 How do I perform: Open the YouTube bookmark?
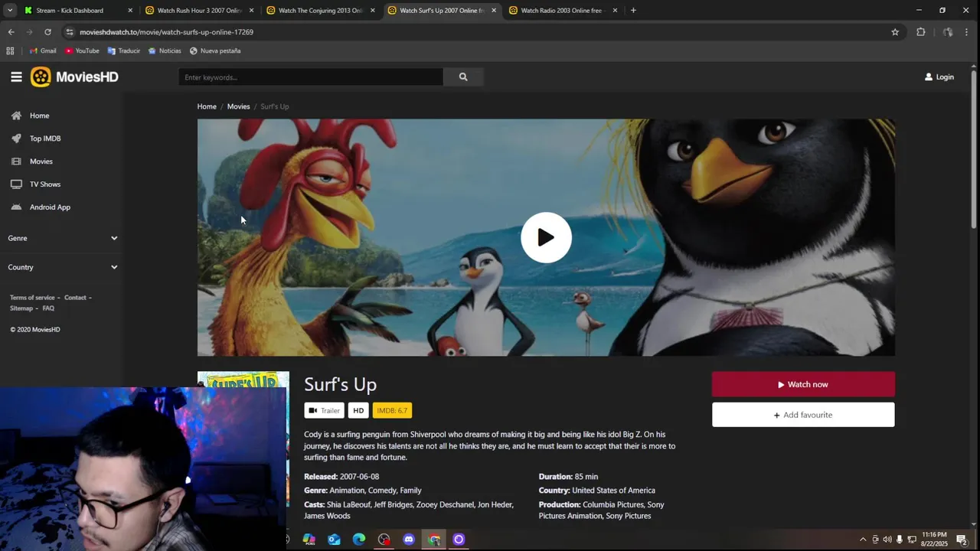click(82, 51)
